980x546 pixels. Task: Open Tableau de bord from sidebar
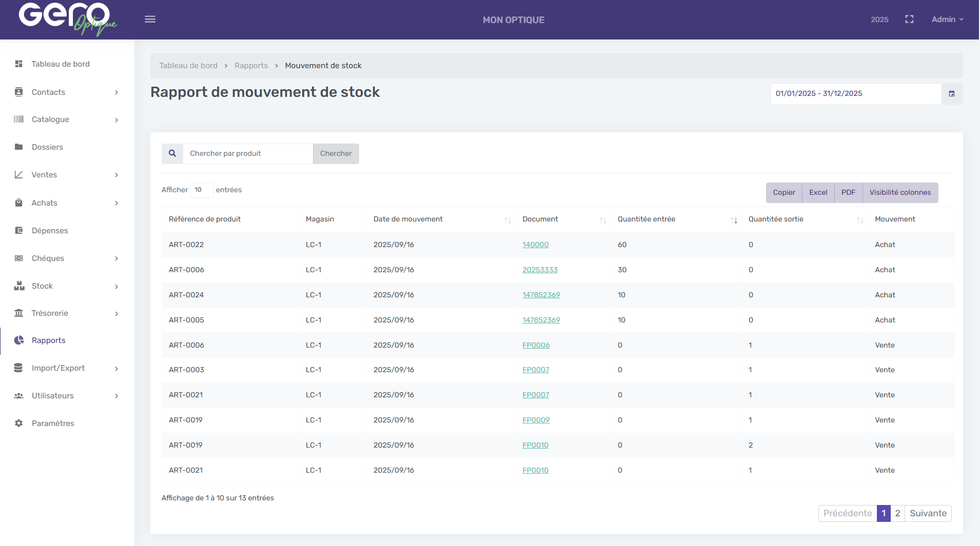[x=61, y=64]
